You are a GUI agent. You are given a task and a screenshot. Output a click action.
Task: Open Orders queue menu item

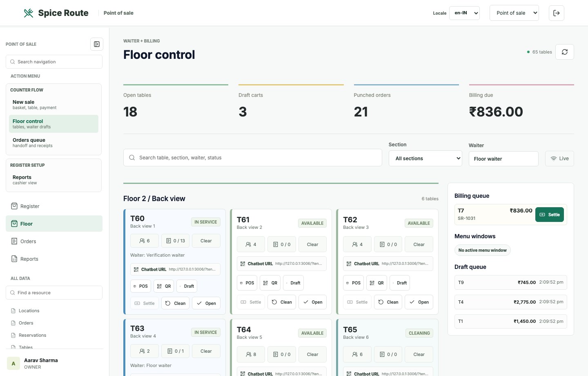point(53,143)
